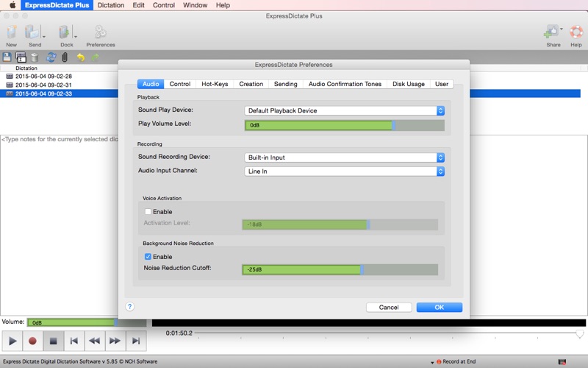Click the yellow undo arrow icon
Image resolution: width=588 pixels, height=368 pixels.
pyautogui.click(x=80, y=57)
